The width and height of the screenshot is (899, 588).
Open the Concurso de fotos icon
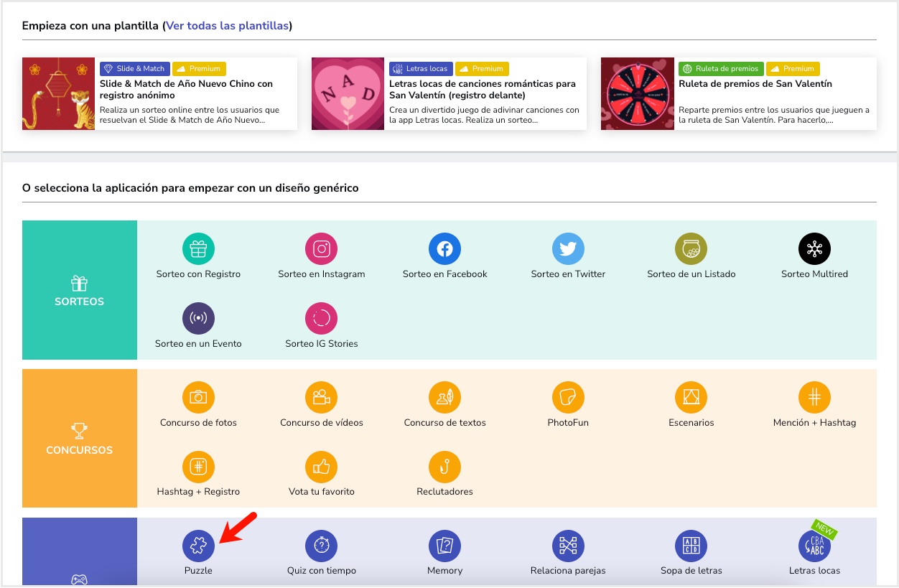(x=198, y=397)
